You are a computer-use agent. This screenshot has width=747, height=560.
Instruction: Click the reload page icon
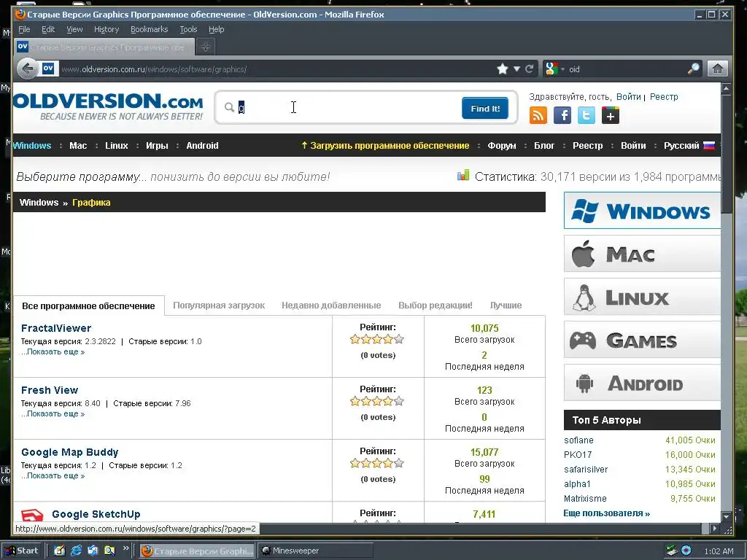(x=530, y=69)
